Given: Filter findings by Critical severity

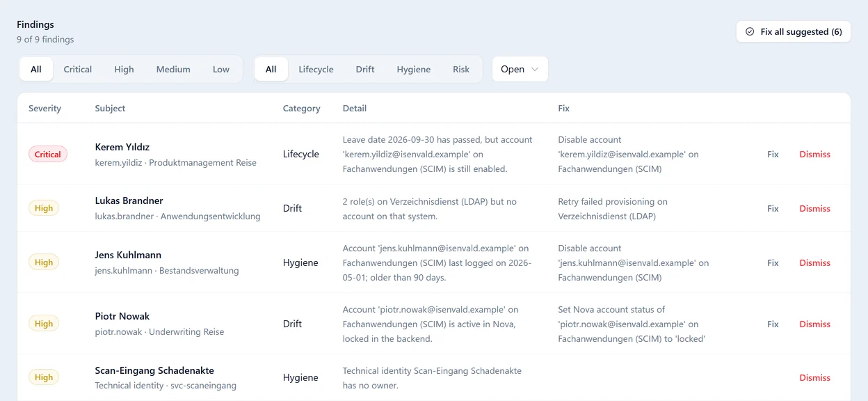Looking at the screenshot, I should click(x=78, y=69).
